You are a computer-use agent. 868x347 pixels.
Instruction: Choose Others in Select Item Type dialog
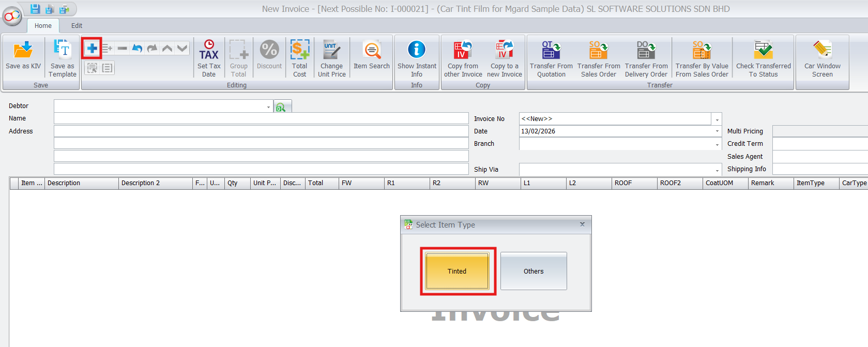(x=534, y=271)
